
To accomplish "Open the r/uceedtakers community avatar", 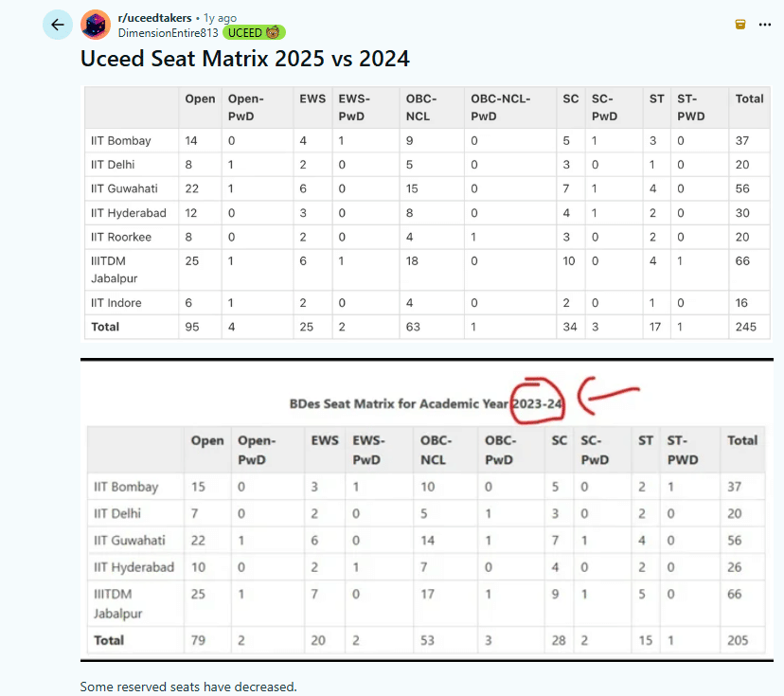I will pos(95,25).
